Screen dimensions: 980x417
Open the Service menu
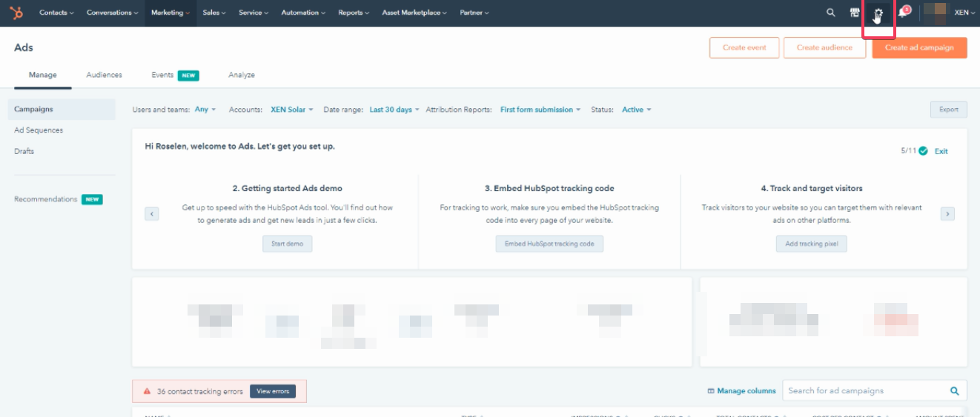[254, 13]
